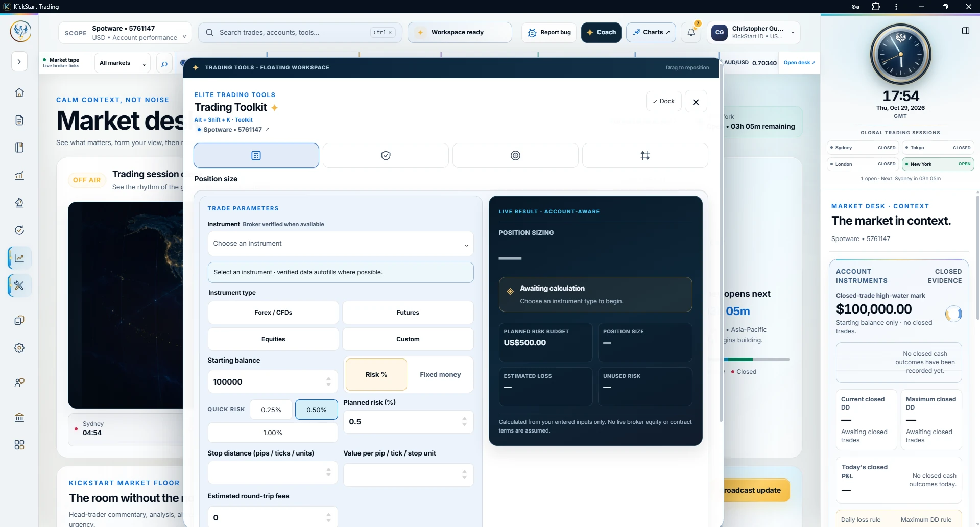980x527 pixels.
Task: Switch to the shield check toolkit tab
Action: coord(386,155)
